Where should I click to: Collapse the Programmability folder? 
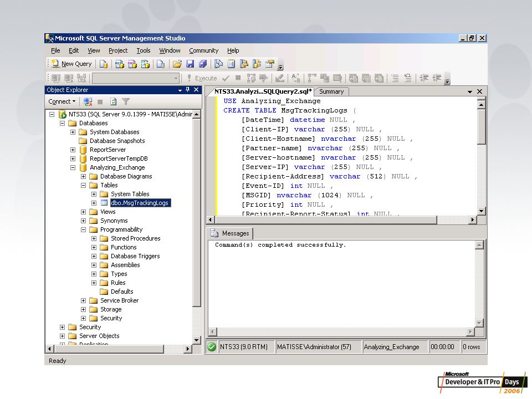click(x=84, y=229)
